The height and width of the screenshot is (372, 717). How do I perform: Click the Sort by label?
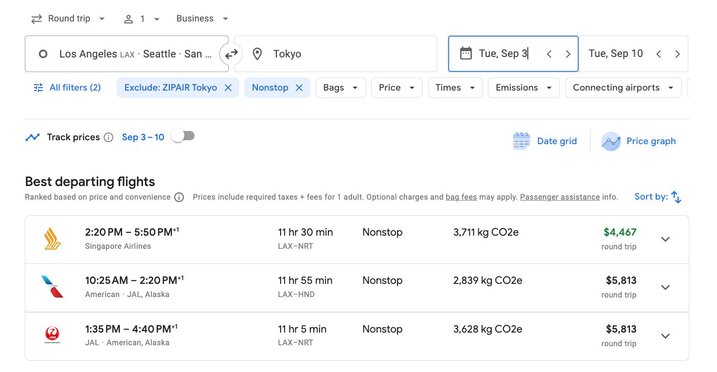(x=651, y=197)
